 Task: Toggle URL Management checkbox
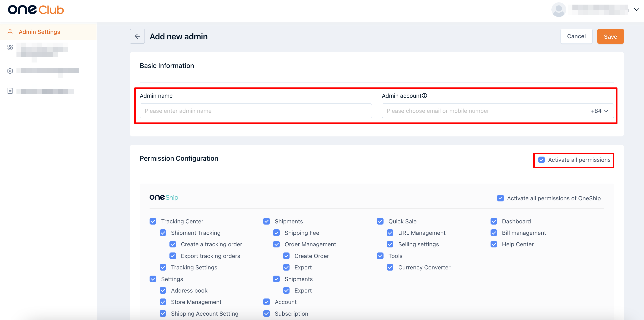[390, 233]
